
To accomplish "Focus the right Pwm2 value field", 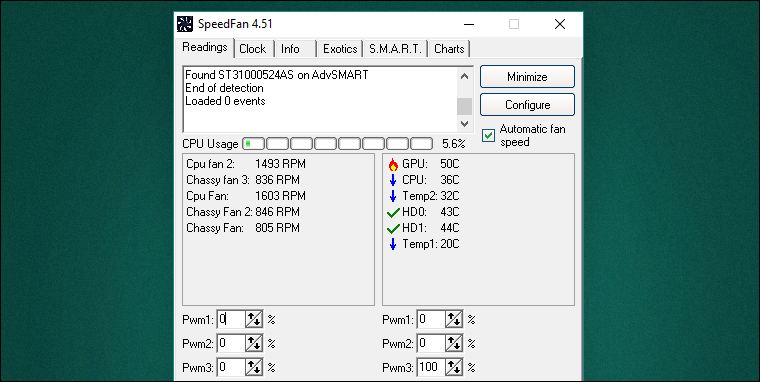I will (x=431, y=344).
